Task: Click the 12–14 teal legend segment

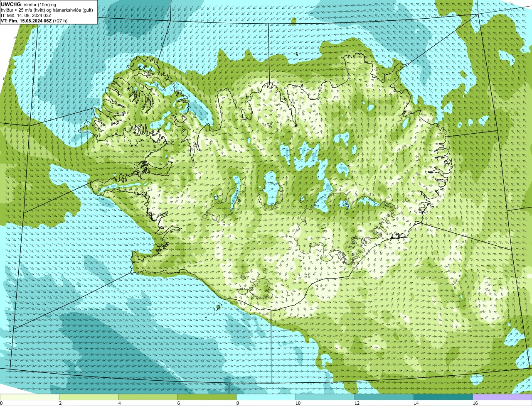Action: pos(384,397)
